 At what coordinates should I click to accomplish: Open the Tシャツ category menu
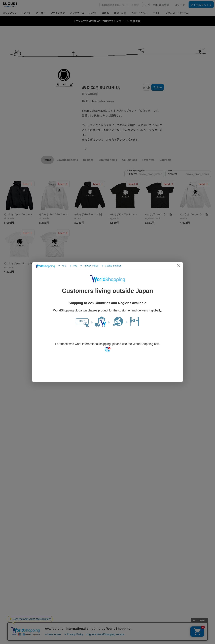tap(26, 13)
